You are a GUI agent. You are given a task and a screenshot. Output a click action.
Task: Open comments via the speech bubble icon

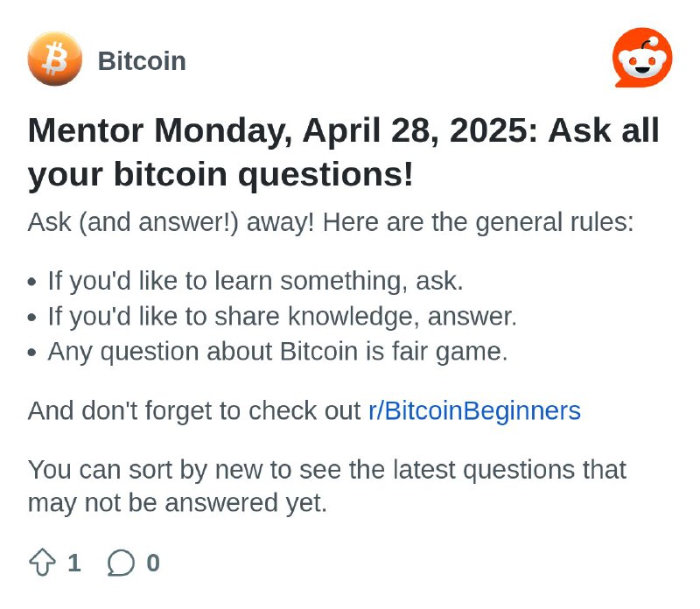pos(121,563)
